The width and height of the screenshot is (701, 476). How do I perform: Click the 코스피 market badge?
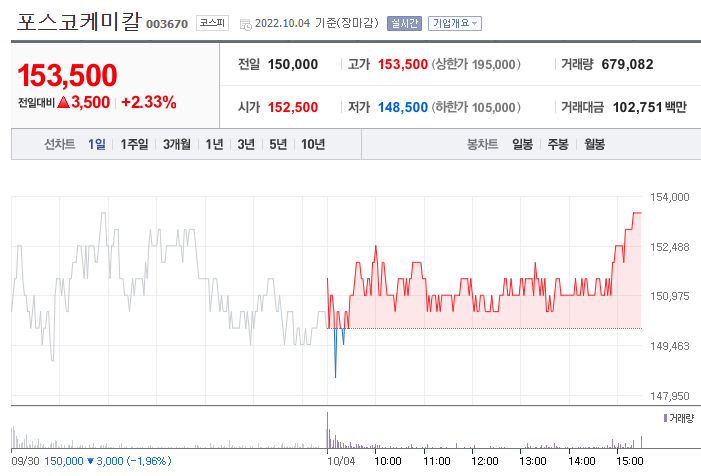(x=212, y=23)
